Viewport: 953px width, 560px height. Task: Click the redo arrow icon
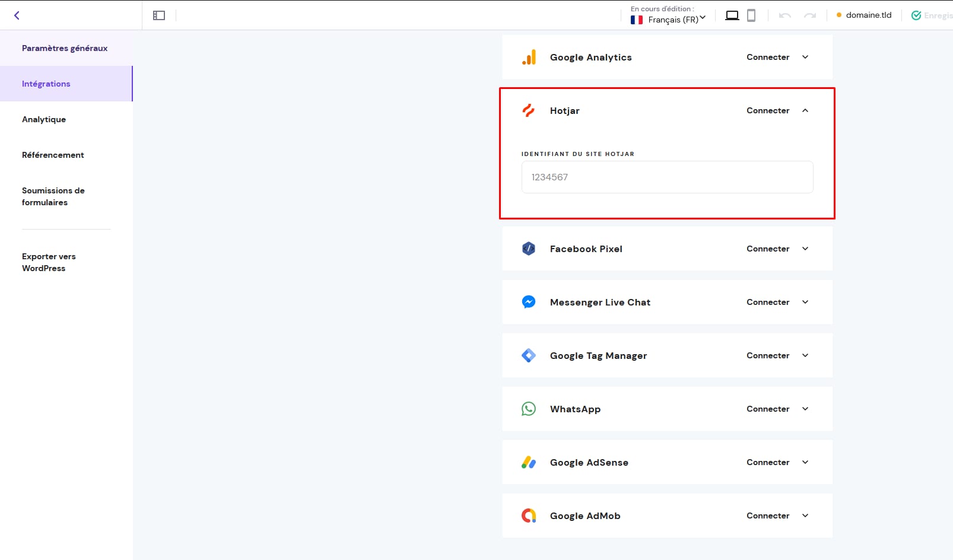(809, 15)
